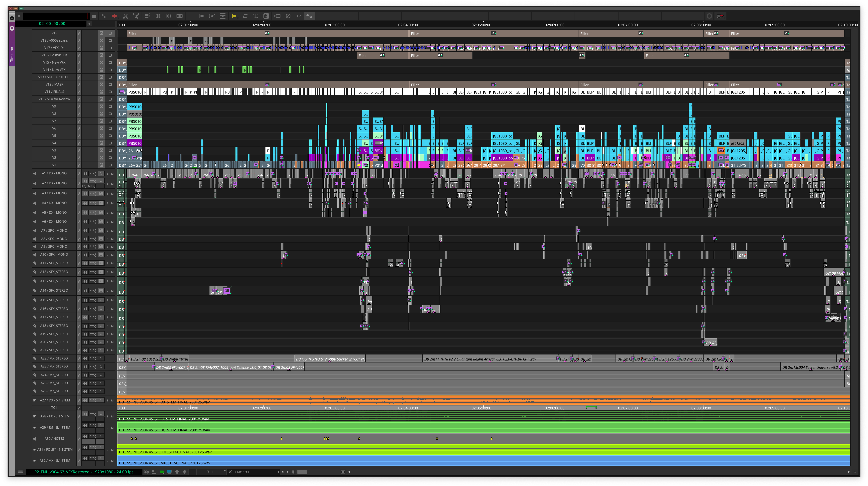
Task: Click the EQ insert on track A2
Action: (x=84, y=186)
